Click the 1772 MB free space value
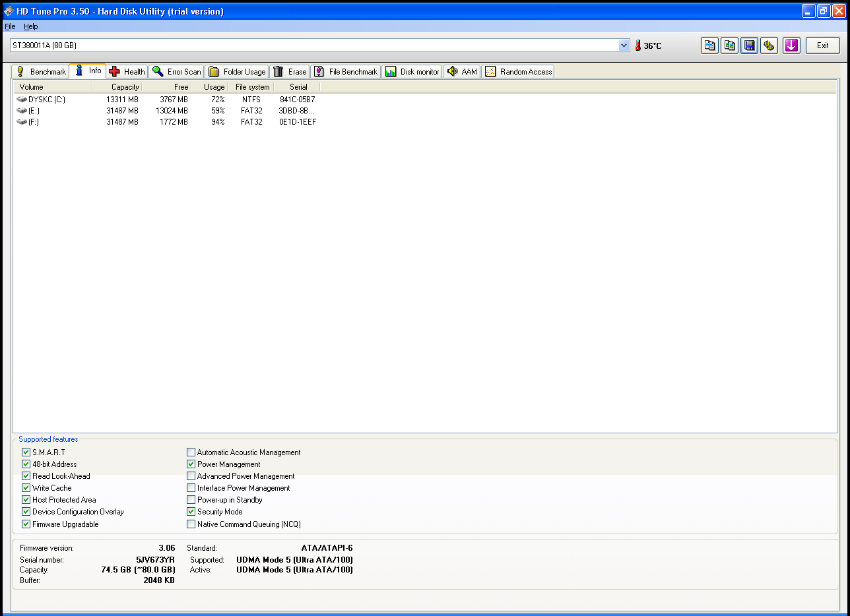Viewport: 850px width, 616px height. click(x=174, y=122)
